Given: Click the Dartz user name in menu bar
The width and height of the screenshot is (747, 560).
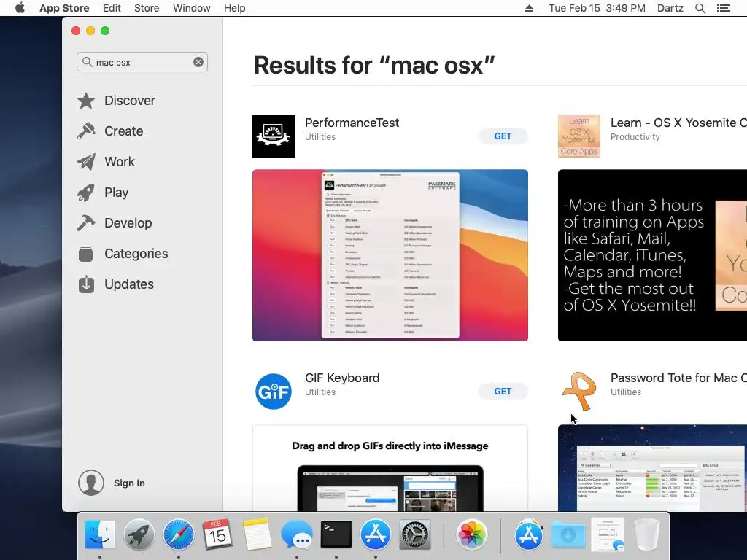Looking at the screenshot, I should coord(670,8).
